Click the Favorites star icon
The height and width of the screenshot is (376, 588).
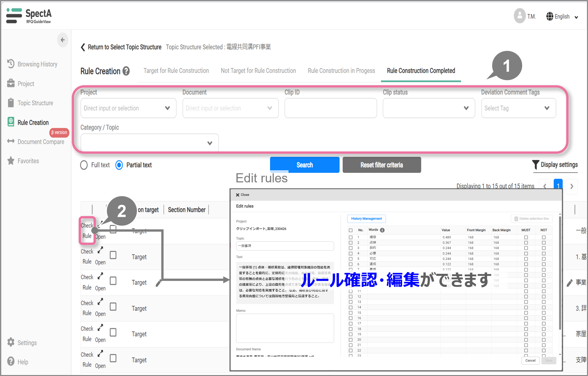[x=11, y=161]
